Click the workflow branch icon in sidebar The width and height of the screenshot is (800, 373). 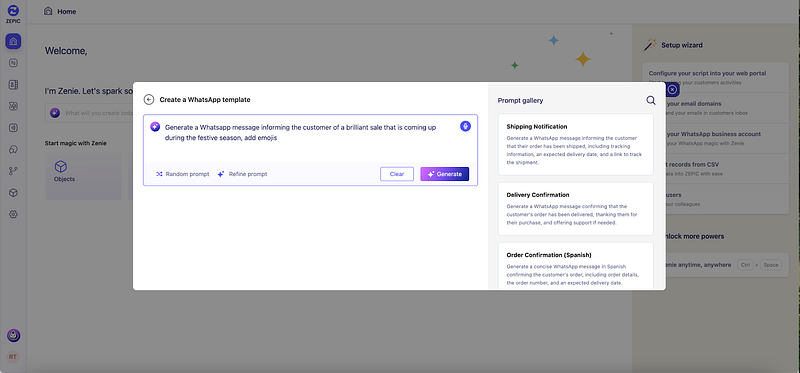click(x=13, y=171)
